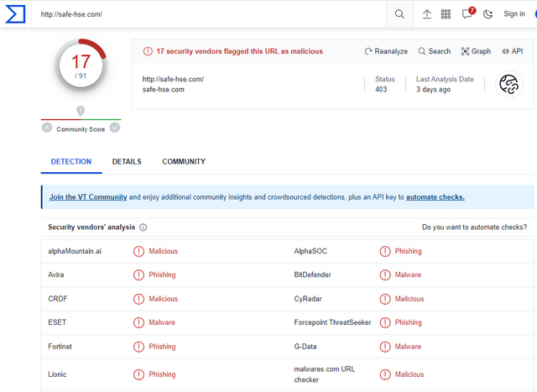Click CyRadar Malicious alert icon
This screenshot has width=537, height=392.
pos(385,299)
